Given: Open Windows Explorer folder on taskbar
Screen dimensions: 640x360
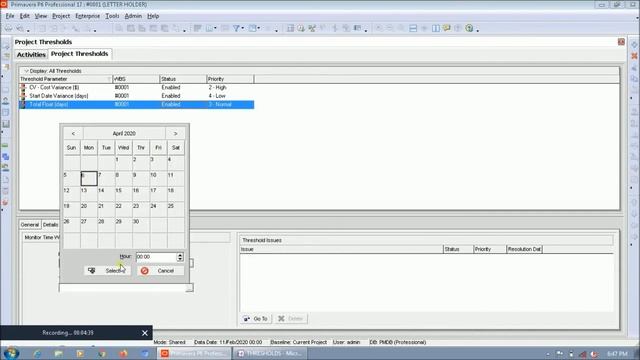Looking at the screenshot, I should 58,353.
